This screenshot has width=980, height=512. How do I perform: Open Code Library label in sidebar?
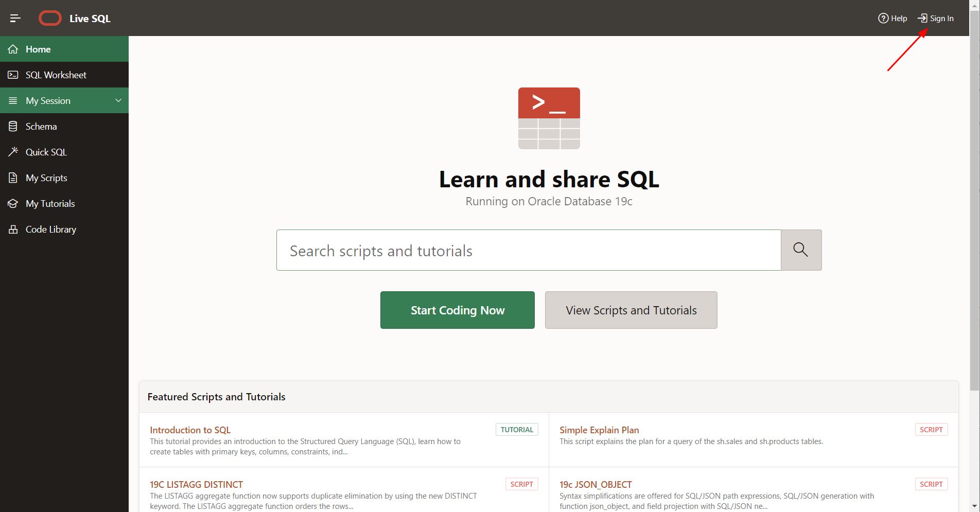point(51,229)
